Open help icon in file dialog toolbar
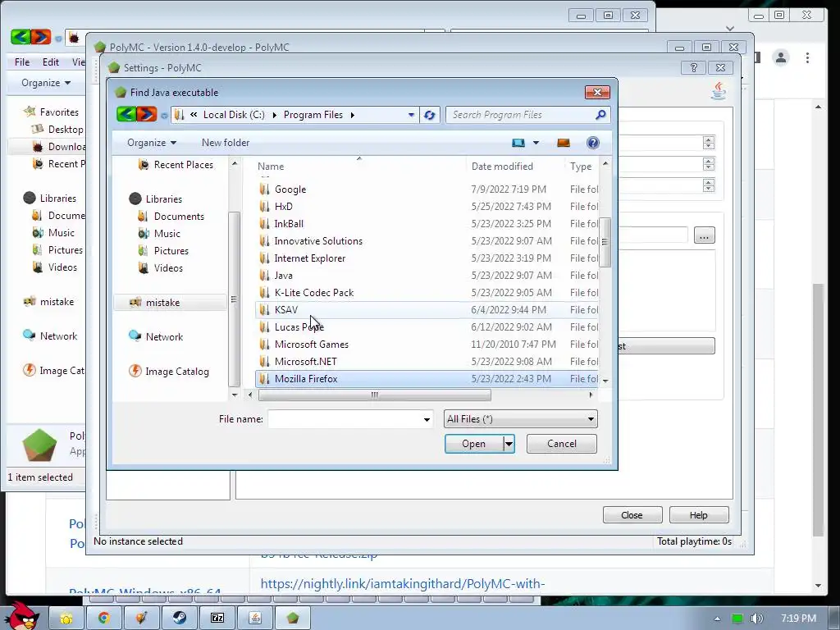Viewport: 840px width, 630px height. (x=592, y=143)
